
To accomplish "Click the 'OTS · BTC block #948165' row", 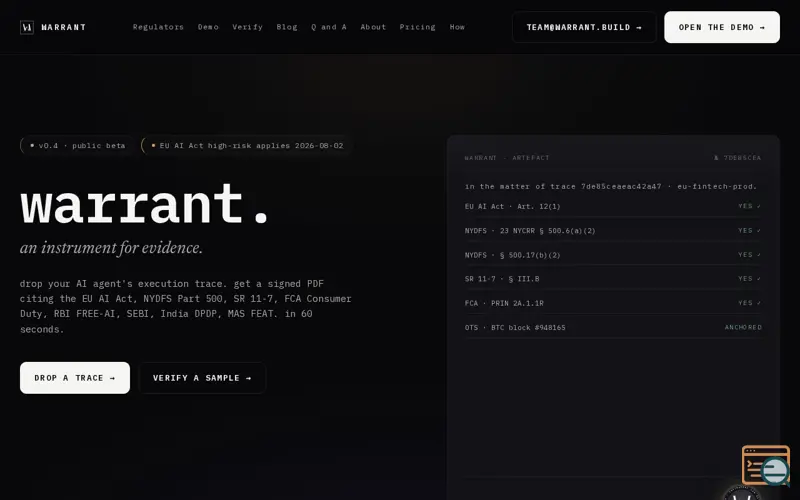I will pos(613,328).
